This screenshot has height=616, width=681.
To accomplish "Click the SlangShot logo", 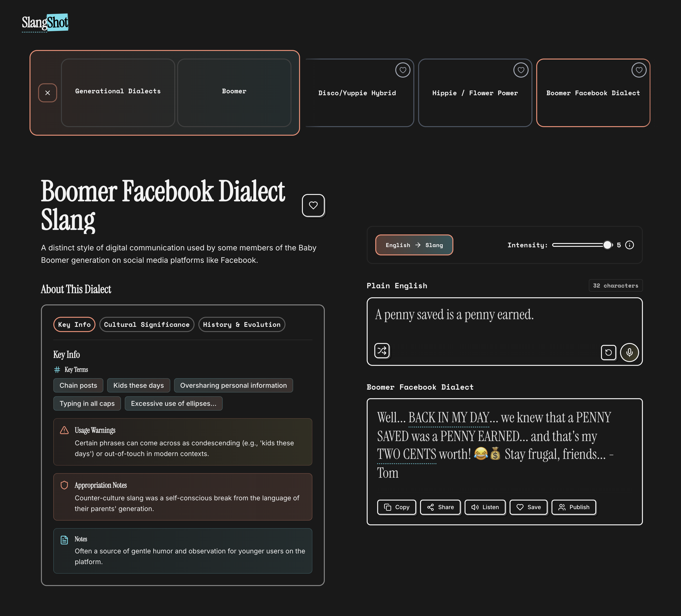I will (45, 23).
